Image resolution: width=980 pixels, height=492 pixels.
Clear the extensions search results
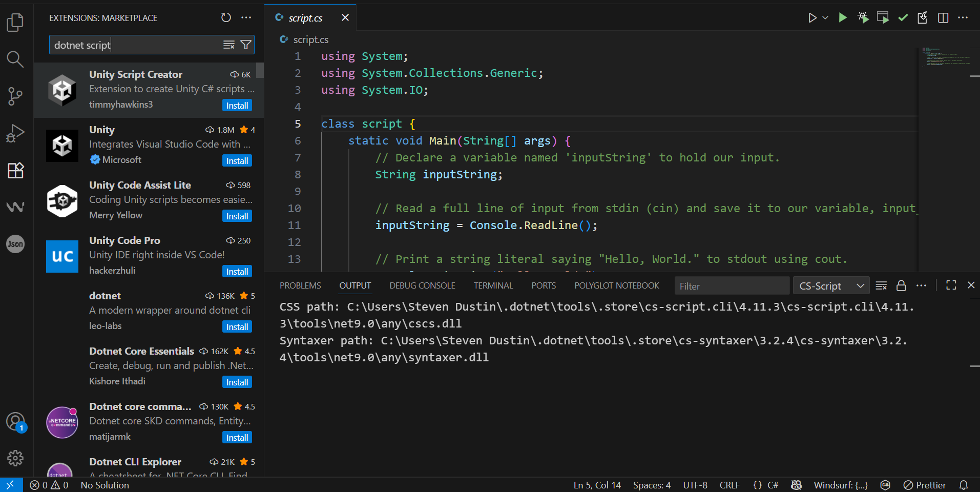coord(228,45)
